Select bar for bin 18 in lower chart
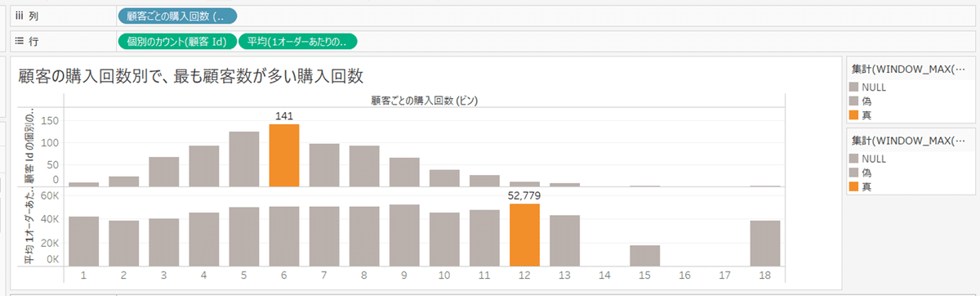This screenshot has height=296, width=980. [x=765, y=243]
